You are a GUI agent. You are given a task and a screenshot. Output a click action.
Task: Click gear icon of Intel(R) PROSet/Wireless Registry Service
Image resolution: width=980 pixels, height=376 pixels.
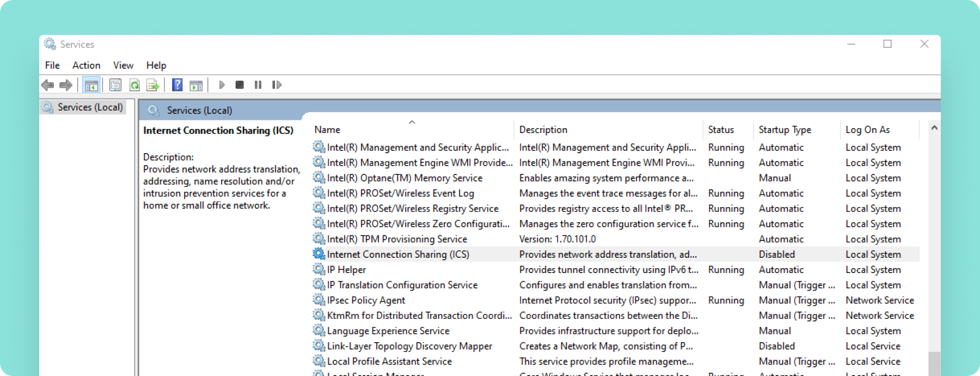tap(319, 208)
